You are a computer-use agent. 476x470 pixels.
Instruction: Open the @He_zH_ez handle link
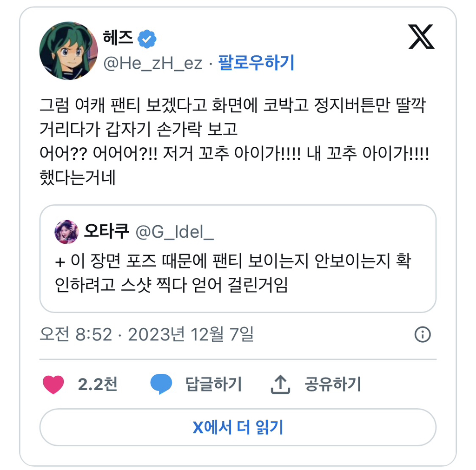pos(152,63)
